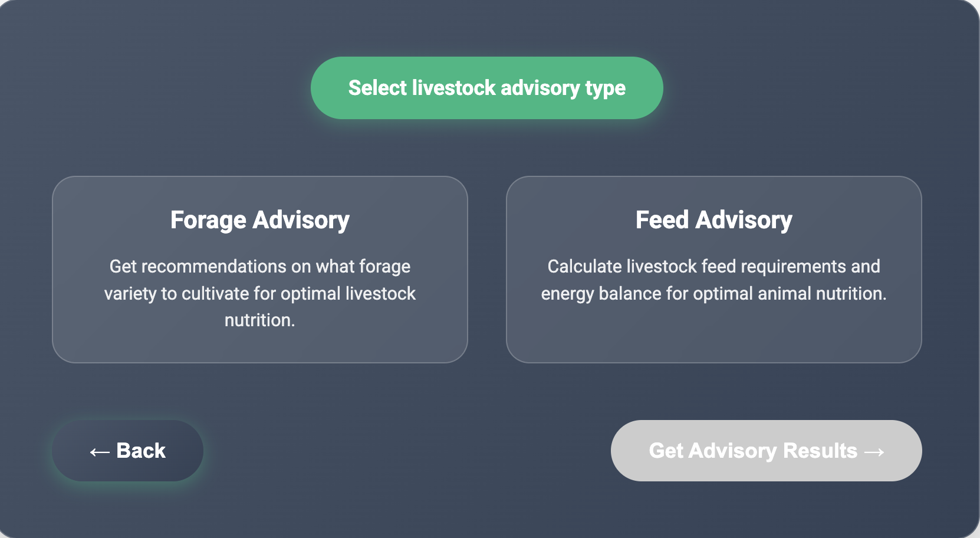The image size is (980, 538).
Task: Click 'Get recommendations on what forage' line
Action: (259, 267)
